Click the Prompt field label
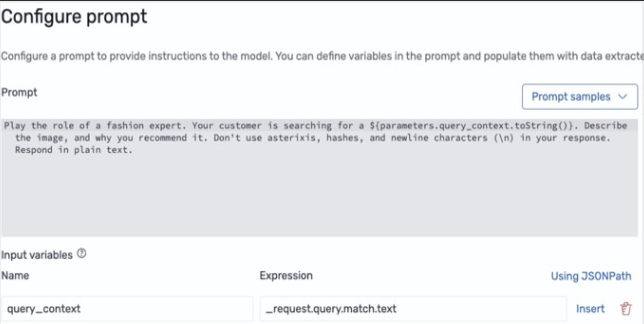644x324 pixels. [x=19, y=92]
